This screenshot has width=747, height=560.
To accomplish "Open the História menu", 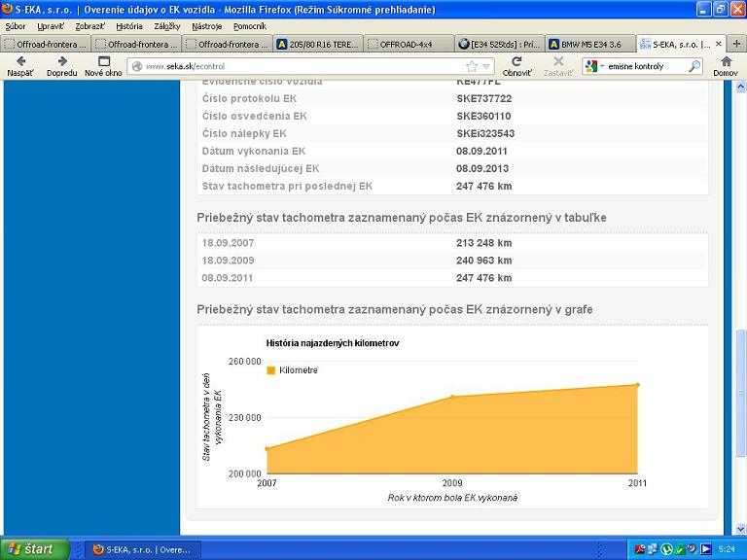I will pyautogui.click(x=129, y=26).
